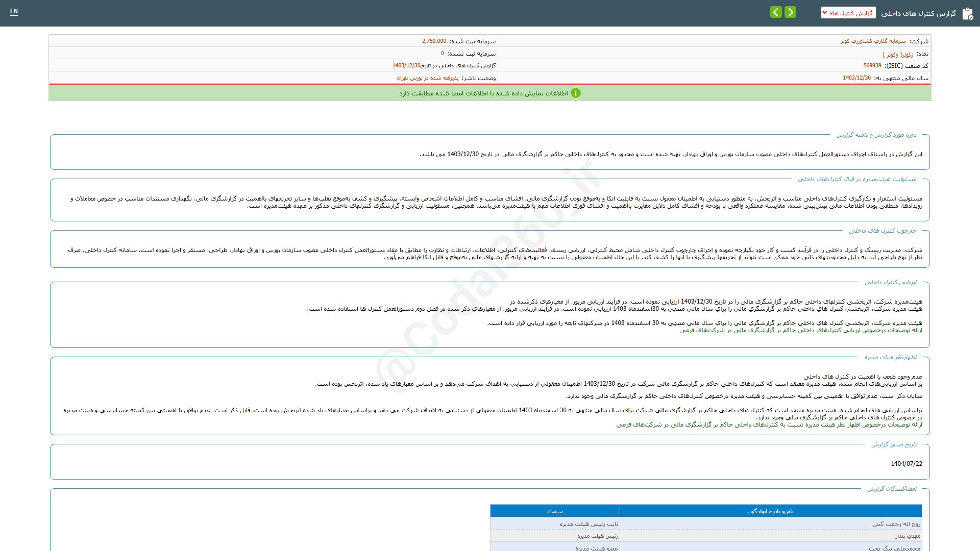Screen dimensions: 980x551
Task: Click the green info icon in banner
Action: click(576, 93)
